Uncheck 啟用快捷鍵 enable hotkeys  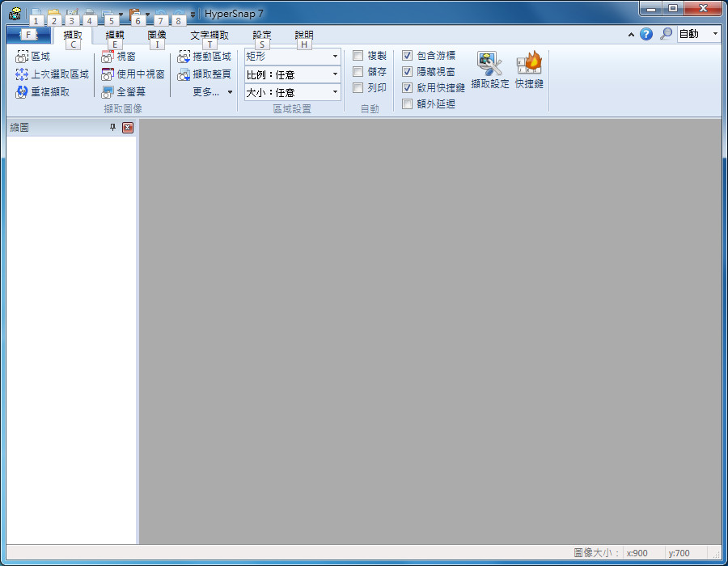pos(407,87)
